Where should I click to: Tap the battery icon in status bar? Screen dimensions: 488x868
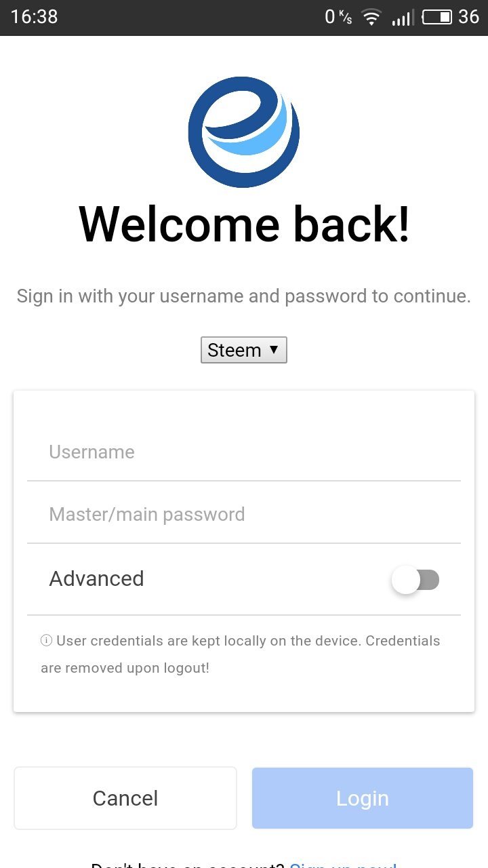437,17
